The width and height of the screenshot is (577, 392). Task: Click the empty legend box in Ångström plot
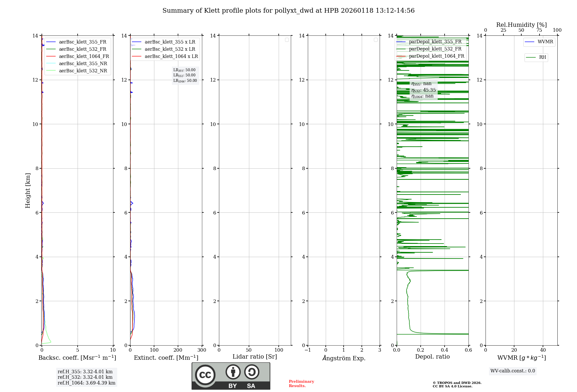[376, 40]
